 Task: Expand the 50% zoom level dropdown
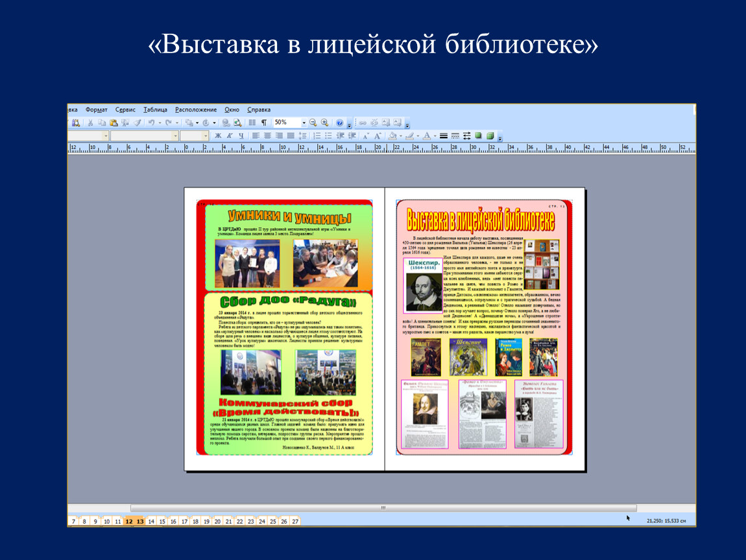[303, 122]
